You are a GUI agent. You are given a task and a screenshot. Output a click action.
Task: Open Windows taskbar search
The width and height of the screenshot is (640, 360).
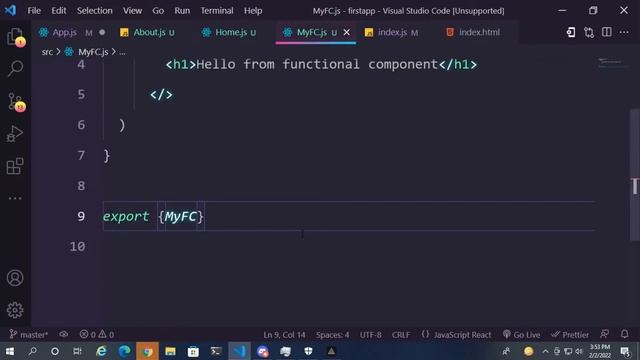pyautogui.click(x=32, y=351)
